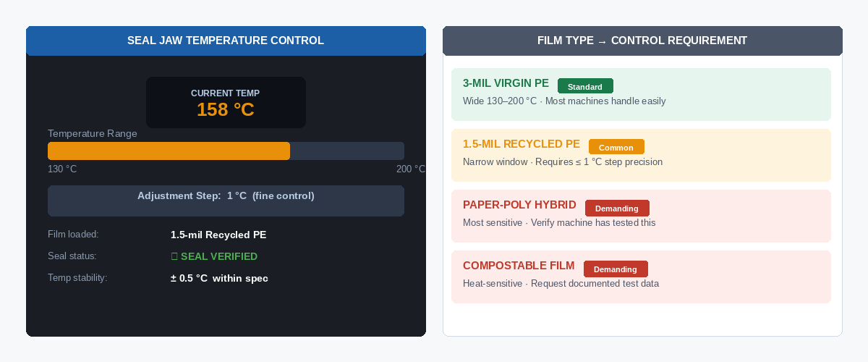Click the Film Type Control Requirement header
Viewport: 868px width, 362px height.
click(642, 41)
